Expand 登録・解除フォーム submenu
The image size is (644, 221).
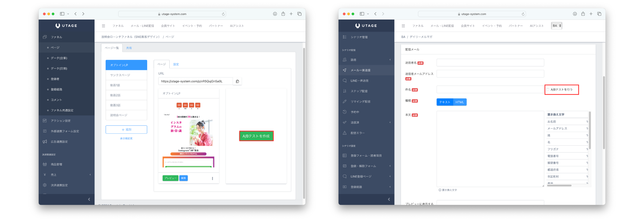(390, 166)
